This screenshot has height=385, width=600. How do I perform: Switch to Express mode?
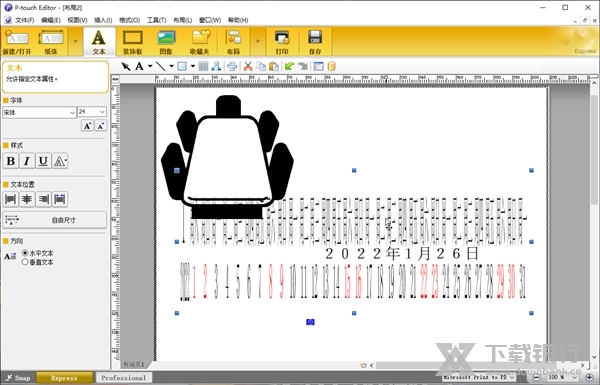[x=64, y=378]
